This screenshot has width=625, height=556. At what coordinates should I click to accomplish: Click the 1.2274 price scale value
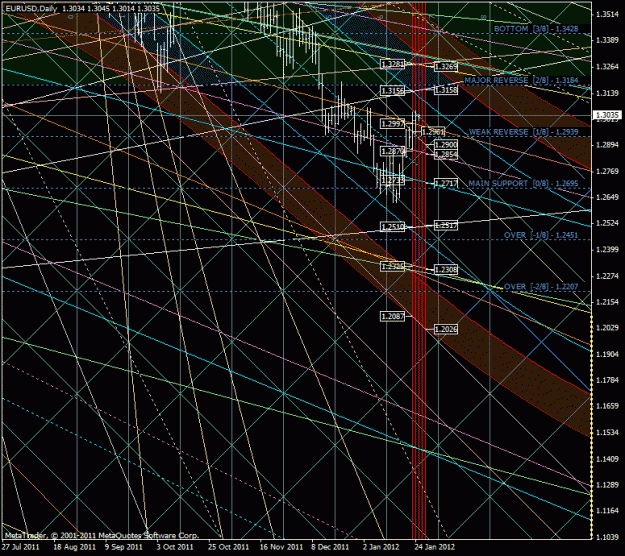click(x=607, y=275)
